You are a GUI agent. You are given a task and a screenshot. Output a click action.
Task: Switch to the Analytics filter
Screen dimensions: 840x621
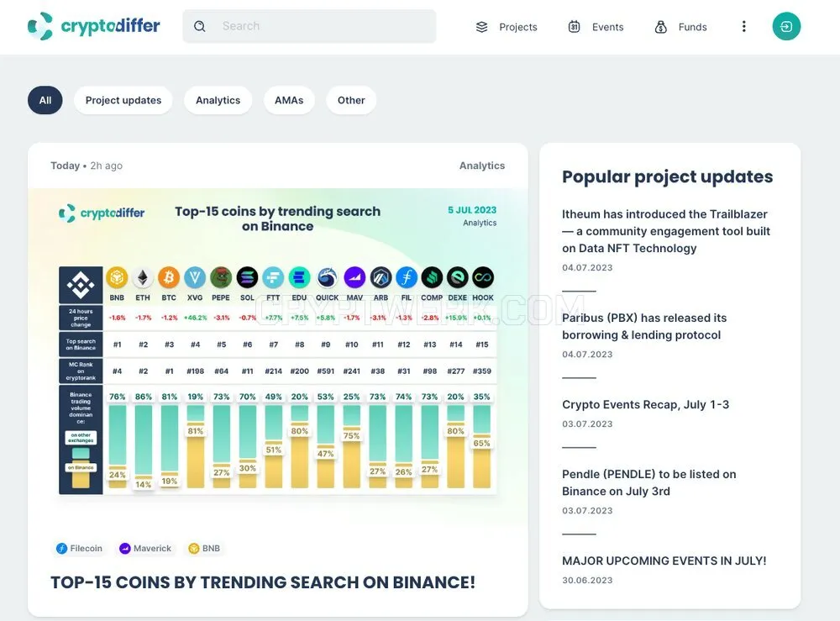pos(218,100)
